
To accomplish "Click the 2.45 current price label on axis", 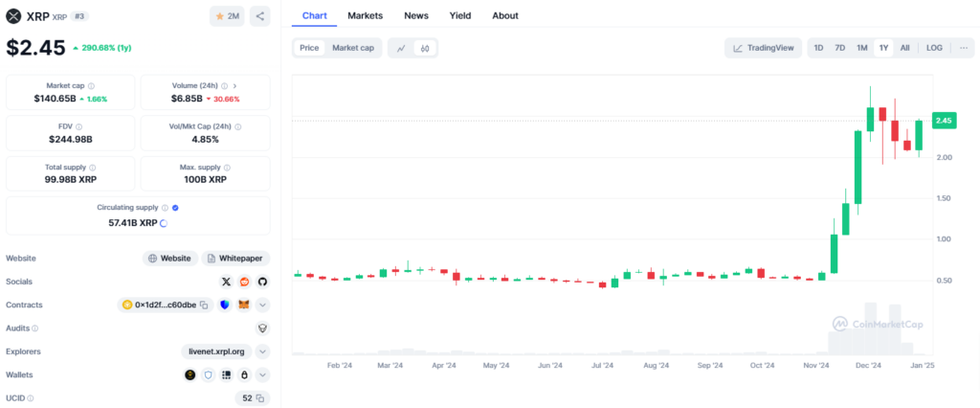I will pyautogui.click(x=944, y=121).
